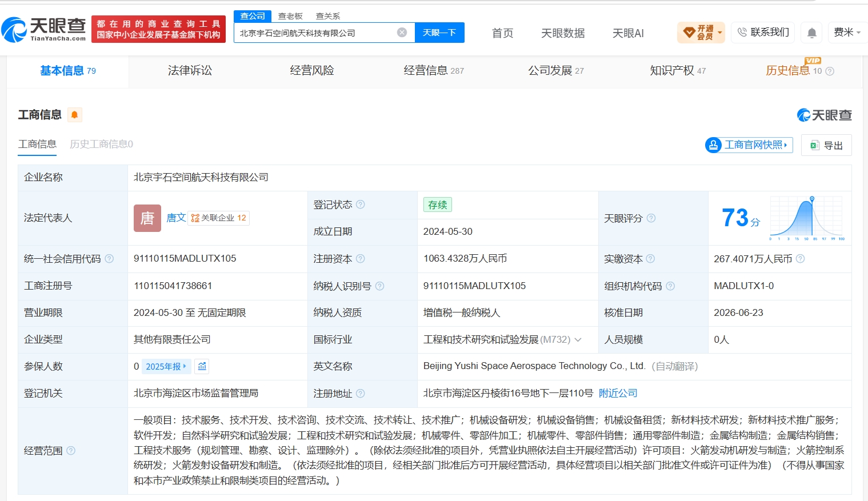
Task: Open the 法律诉讼 tab
Action: point(190,71)
